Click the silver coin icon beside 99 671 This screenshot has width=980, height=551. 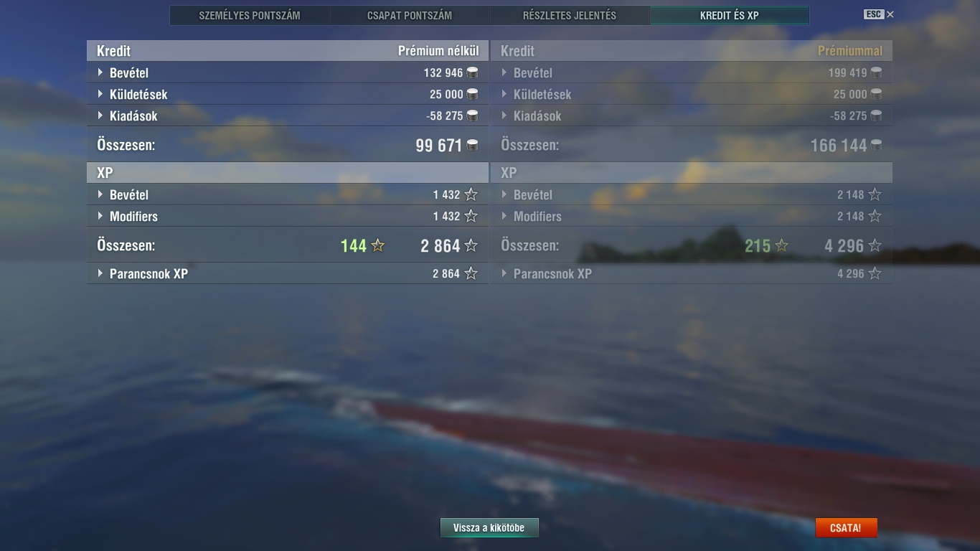pyautogui.click(x=472, y=145)
